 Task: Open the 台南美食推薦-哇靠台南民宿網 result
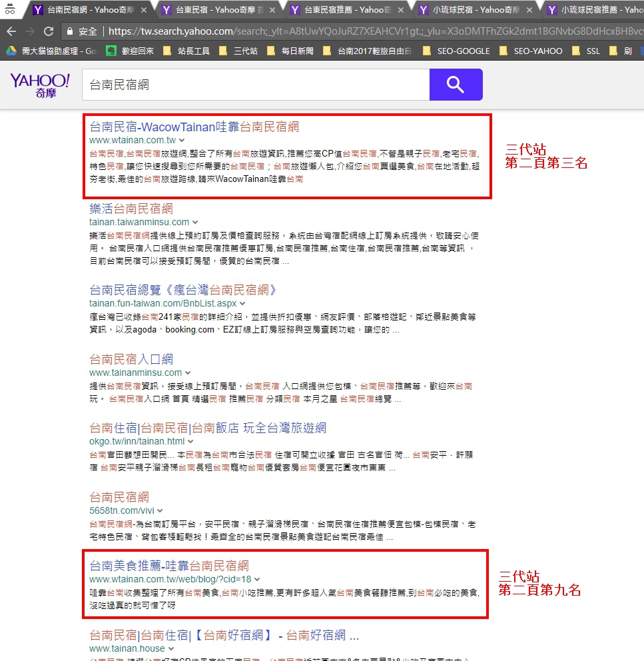tap(169, 566)
